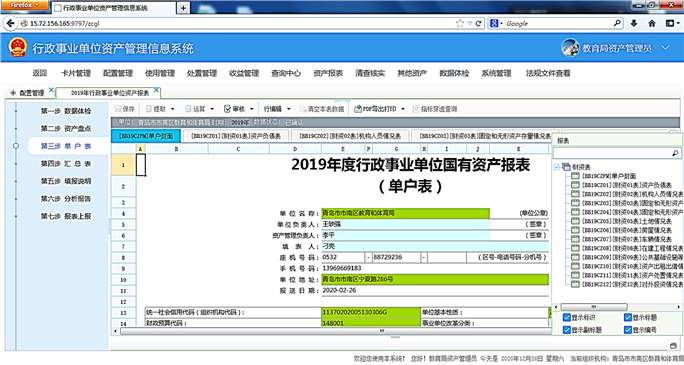
Task: Toggle the 显示副标题 checkbox
Action: (567, 330)
